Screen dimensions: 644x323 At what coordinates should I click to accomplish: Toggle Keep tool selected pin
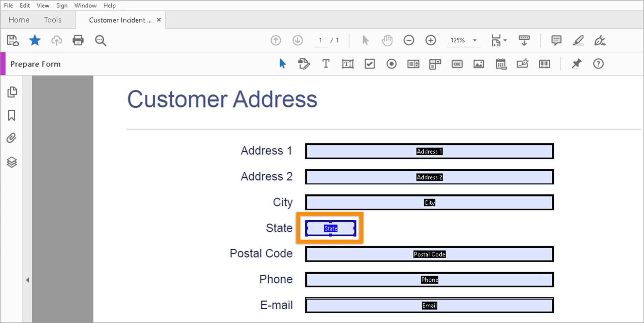pyautogui.click(x=577, y=64)
